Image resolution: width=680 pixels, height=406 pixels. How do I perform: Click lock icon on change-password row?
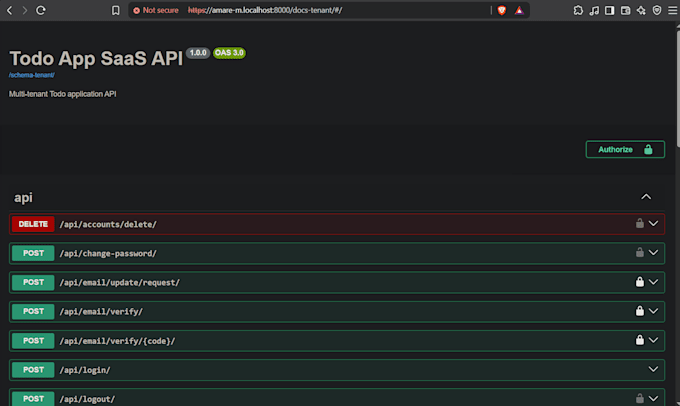tap(640, 252)
